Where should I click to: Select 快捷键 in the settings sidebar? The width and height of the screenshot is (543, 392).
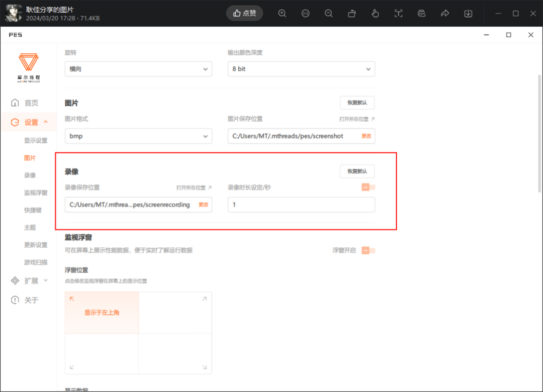[x=33, y=210]
